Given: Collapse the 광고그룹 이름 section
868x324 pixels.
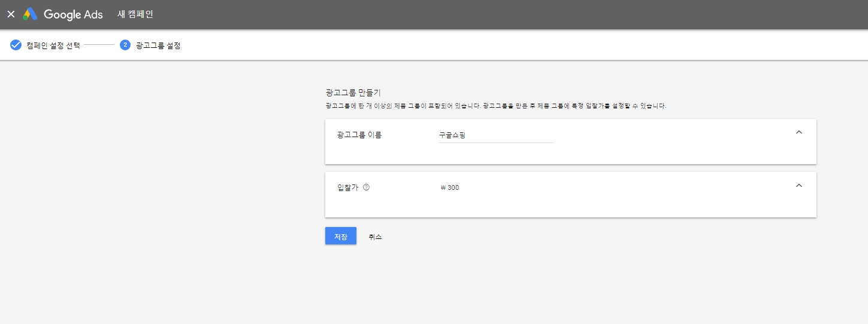Looking at the screenshot, I should click(799, 132).
